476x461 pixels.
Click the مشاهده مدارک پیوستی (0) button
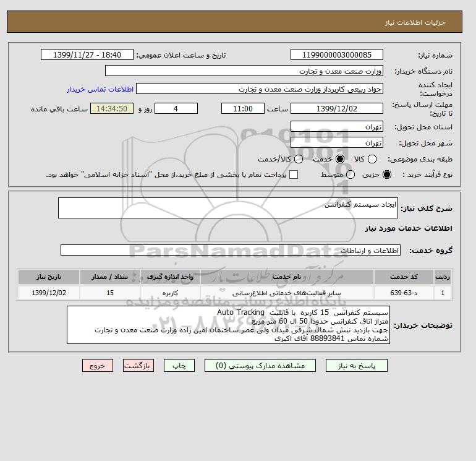coord(260,366)
